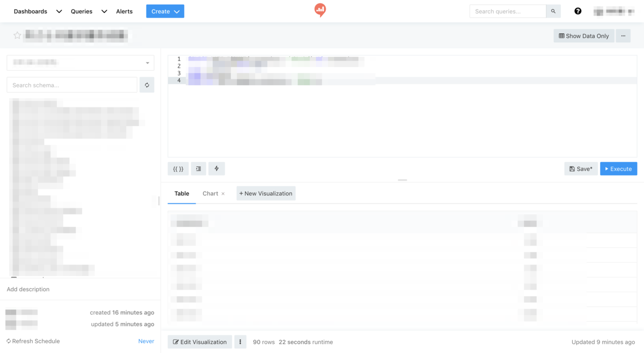The width and height of the screenshot is (644, 353).
Task: Click Edit Visualization button
Action: coord(200,342)
